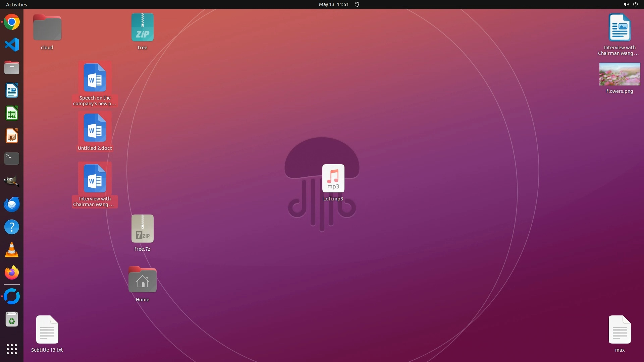Open the Activities overview
This screenshot has width=644, height=362.
click(16, 4)
